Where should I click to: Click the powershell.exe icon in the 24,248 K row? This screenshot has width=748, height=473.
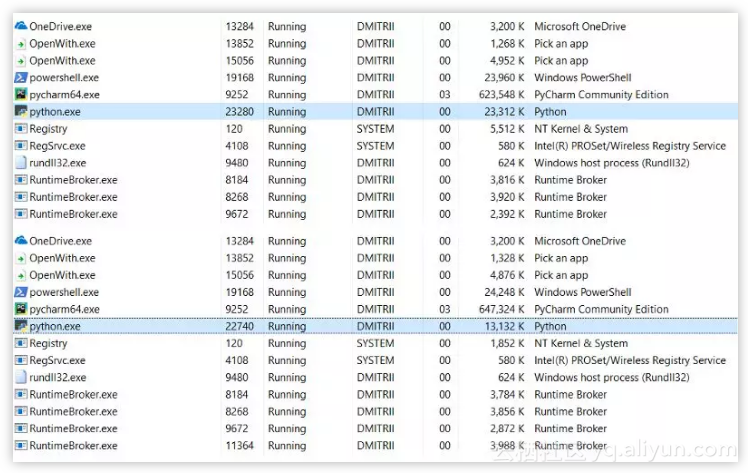[21, 292]
